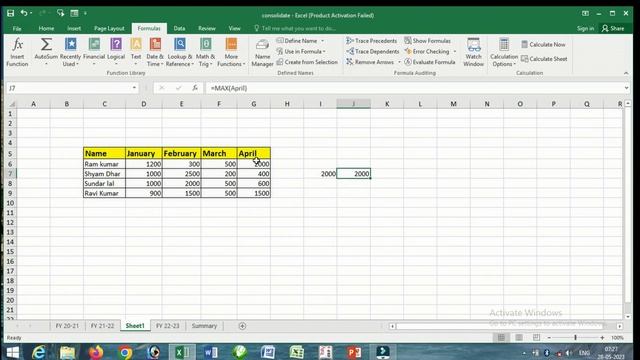Open the Summary sheet

(204, 326)
